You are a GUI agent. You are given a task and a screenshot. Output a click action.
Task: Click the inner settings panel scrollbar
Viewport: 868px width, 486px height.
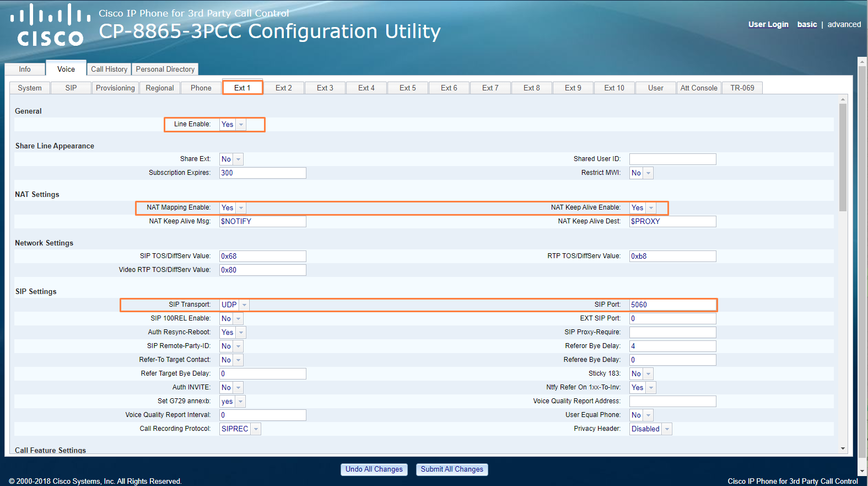tap(843, 157)
